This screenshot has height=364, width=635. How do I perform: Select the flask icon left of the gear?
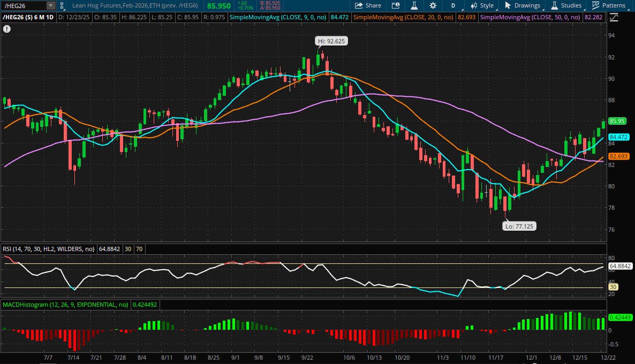414,5
